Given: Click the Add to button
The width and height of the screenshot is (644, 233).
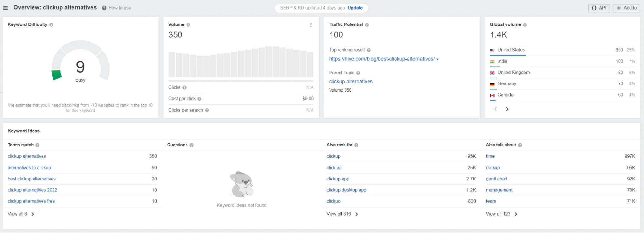Looking at the screenshot, I should click(627, 8).
